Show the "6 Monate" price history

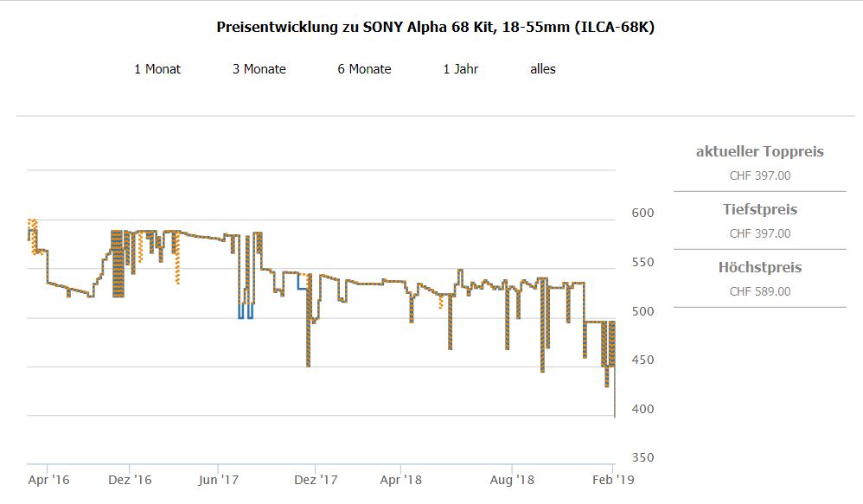(364, 69)
